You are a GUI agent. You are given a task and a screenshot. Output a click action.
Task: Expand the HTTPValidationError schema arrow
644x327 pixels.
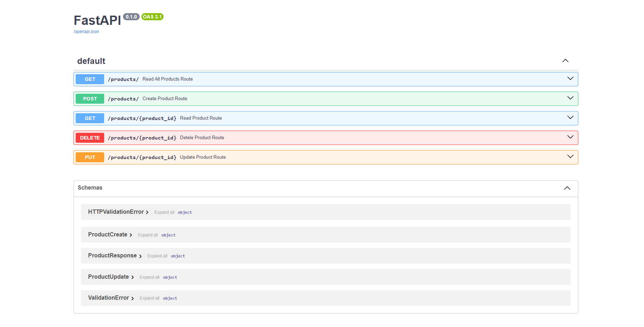click(147, 212)
